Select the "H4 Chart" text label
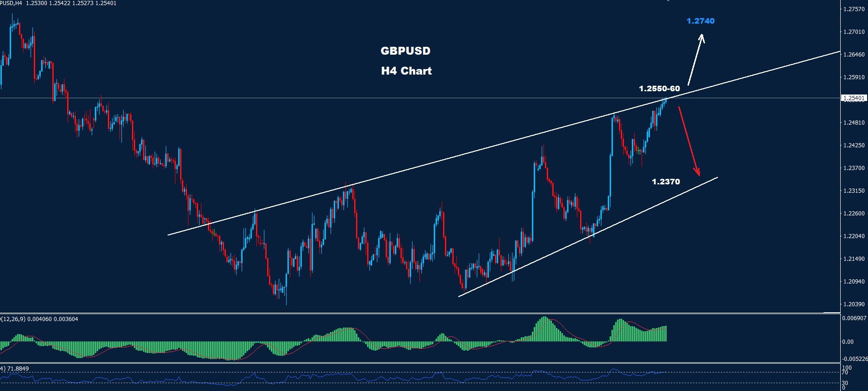Viewport: 868px width, 391px height. (406, 71)
